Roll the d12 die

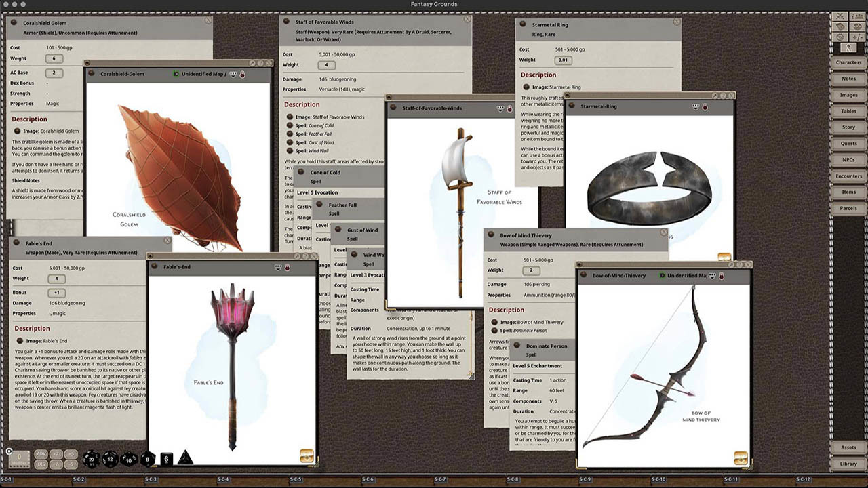(111, 459)
